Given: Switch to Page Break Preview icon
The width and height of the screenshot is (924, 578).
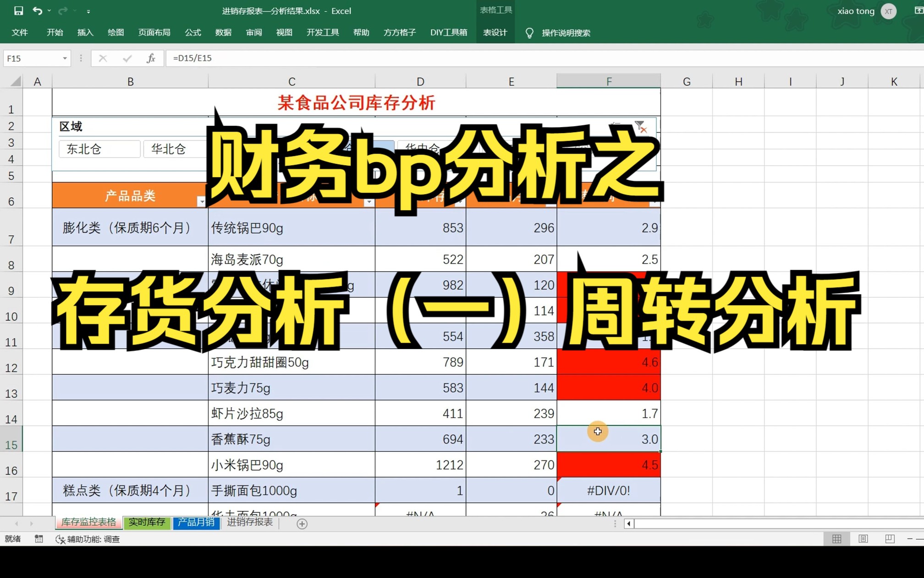Looking at the screenshot, I should point(890,539).
